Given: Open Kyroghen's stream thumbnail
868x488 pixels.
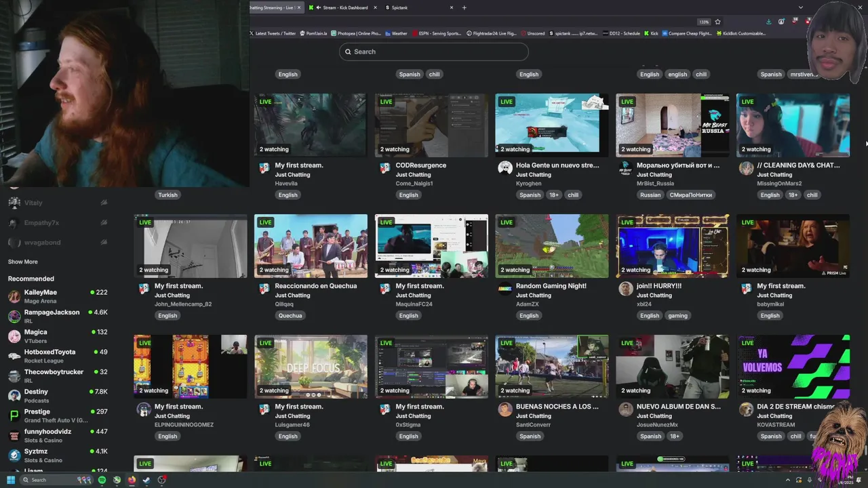Looking at the screenshot, I should click(552, 125).
